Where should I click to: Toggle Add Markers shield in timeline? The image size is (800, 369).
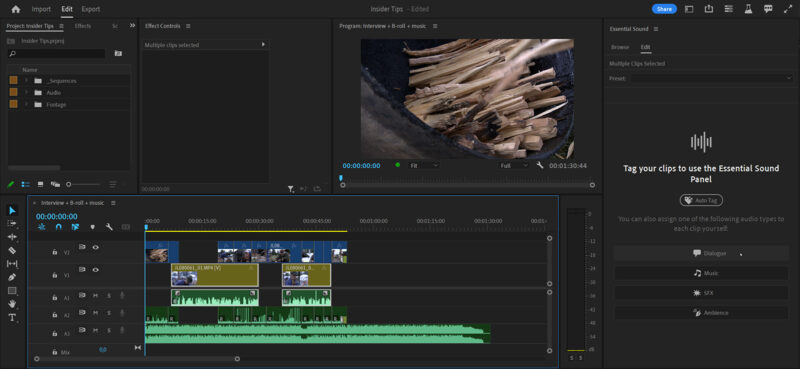pos(92,227)
